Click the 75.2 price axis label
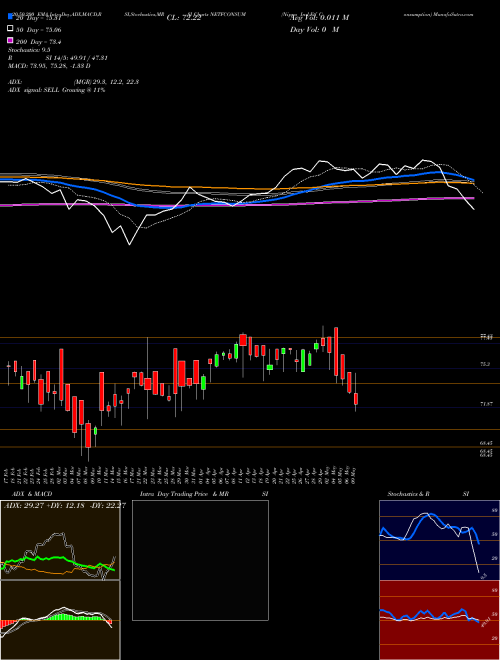Image resolution: width=500 pixels, height=660 pixels. pos(485,364)
